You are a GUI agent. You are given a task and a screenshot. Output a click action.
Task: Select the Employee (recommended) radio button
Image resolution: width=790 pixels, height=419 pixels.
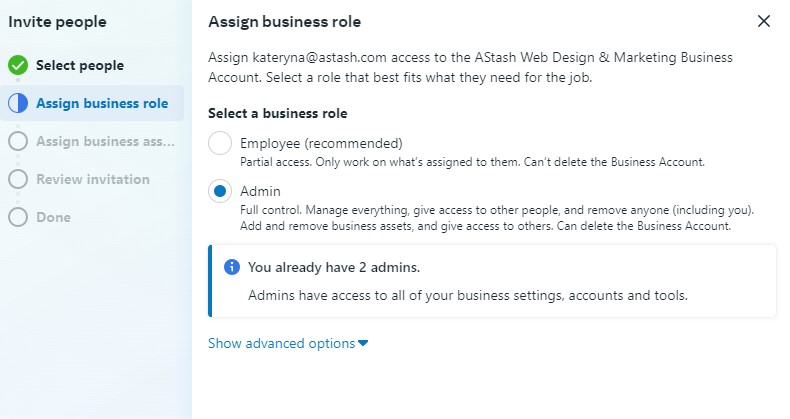coord(220,143)
